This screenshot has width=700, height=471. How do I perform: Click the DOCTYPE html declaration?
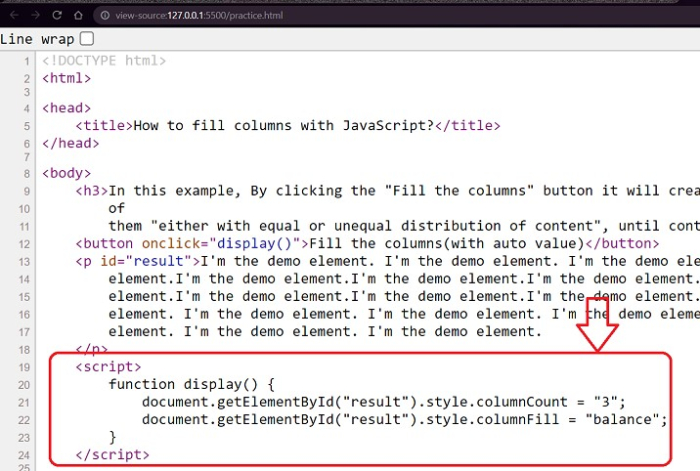[104, 60]
